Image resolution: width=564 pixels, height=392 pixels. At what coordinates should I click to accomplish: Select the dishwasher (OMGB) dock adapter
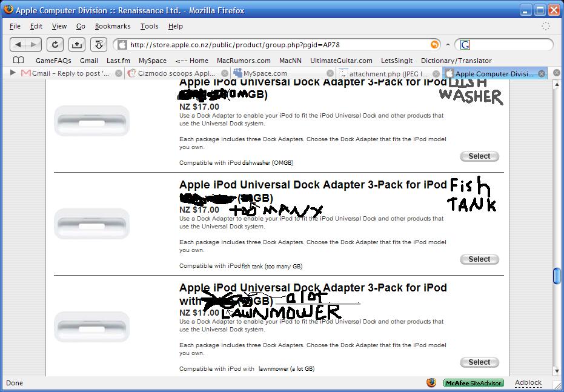pyautogui.click(x=479, y=156)
